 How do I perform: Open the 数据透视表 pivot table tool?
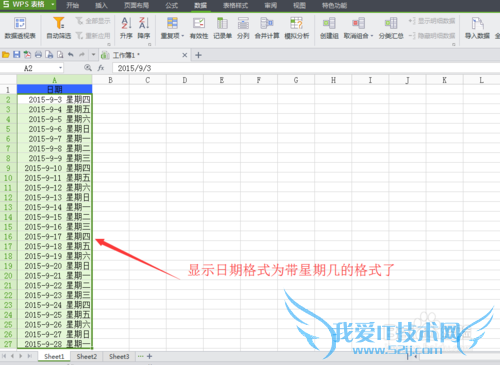(x=20, y=28)
